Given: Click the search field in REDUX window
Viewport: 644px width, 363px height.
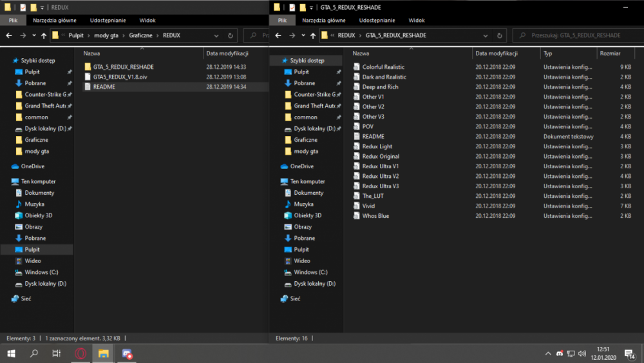Looking at the screenshot, I should click(256, 35).
